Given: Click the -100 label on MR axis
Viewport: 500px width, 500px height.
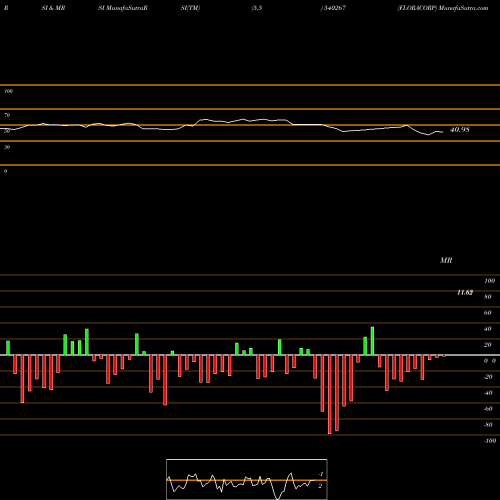Looking at the screenshot, I should click(x=490, y=441).
